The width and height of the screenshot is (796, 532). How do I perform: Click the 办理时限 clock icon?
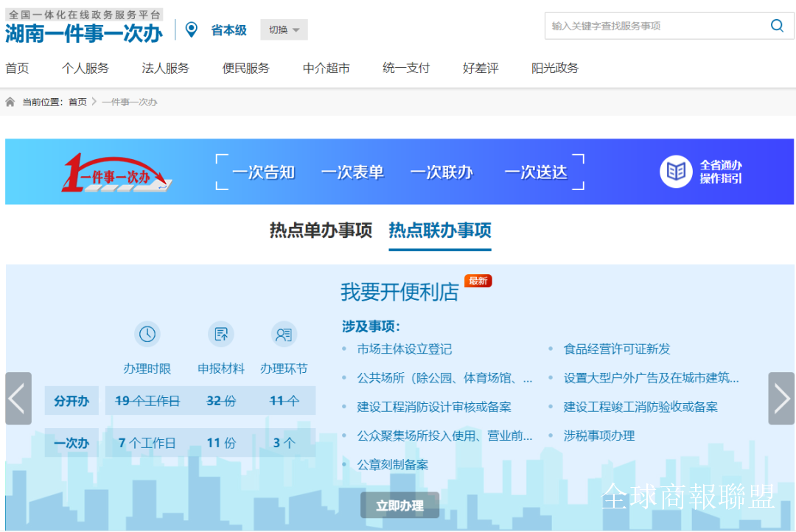(147, 335)
